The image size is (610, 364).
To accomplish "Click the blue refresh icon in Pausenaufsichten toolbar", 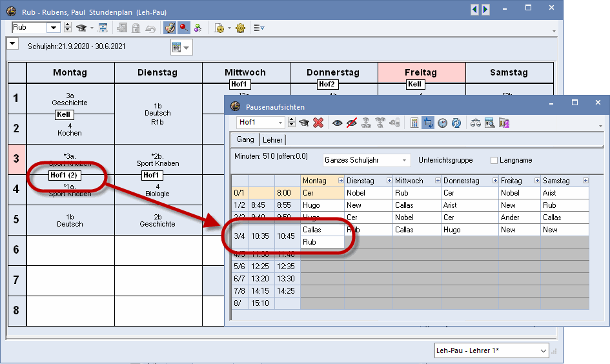I will [x=456, y=123].
